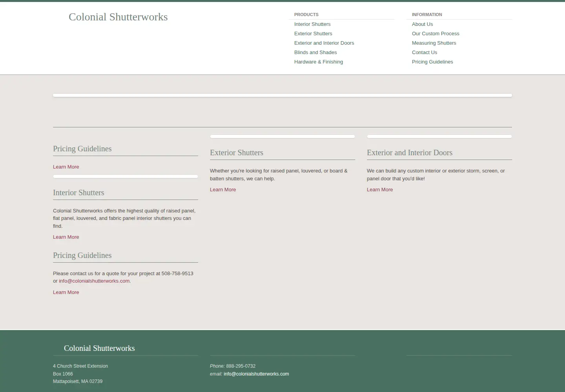Open Measuring Shutters information link
The width and height of the screenshot is (565, 392).
pos(434,43)
